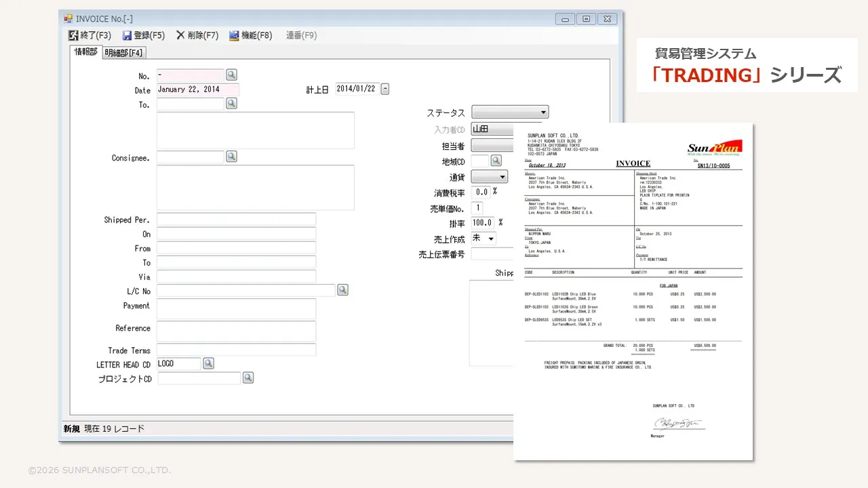Screen dimensions: 868x488
Task: Open the 売上作成 dropdown showing 未
Action: point(485,238)
